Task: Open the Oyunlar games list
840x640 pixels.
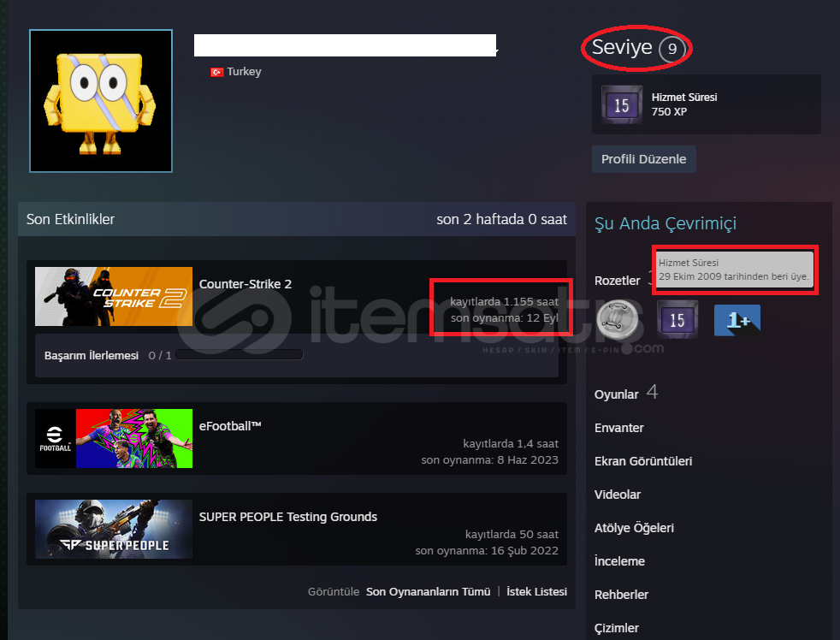Action: [617, 394]
